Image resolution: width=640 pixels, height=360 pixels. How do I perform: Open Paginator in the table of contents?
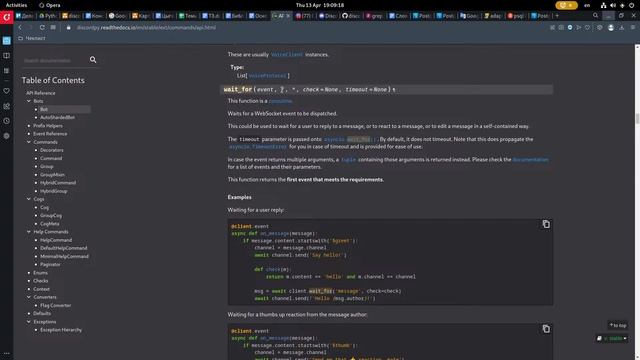(x=50, y=264)
